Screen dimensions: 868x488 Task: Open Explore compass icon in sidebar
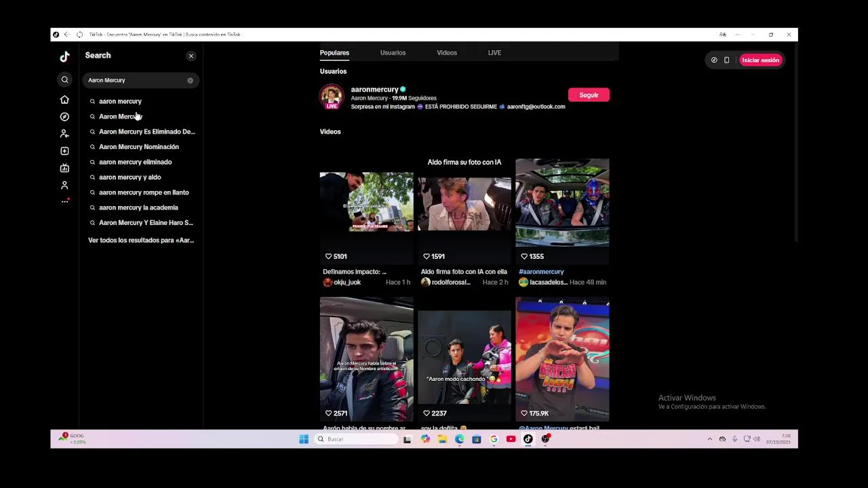click(64, 117)
